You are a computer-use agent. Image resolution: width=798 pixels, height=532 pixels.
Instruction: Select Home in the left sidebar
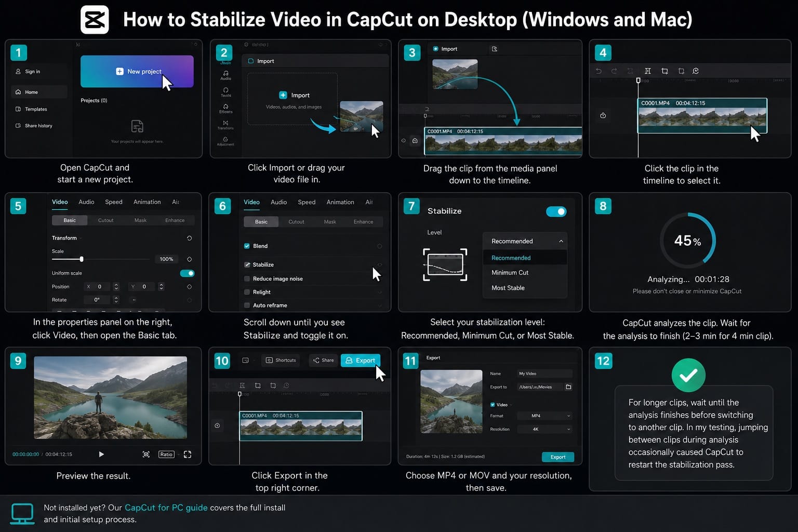point(39,92)
